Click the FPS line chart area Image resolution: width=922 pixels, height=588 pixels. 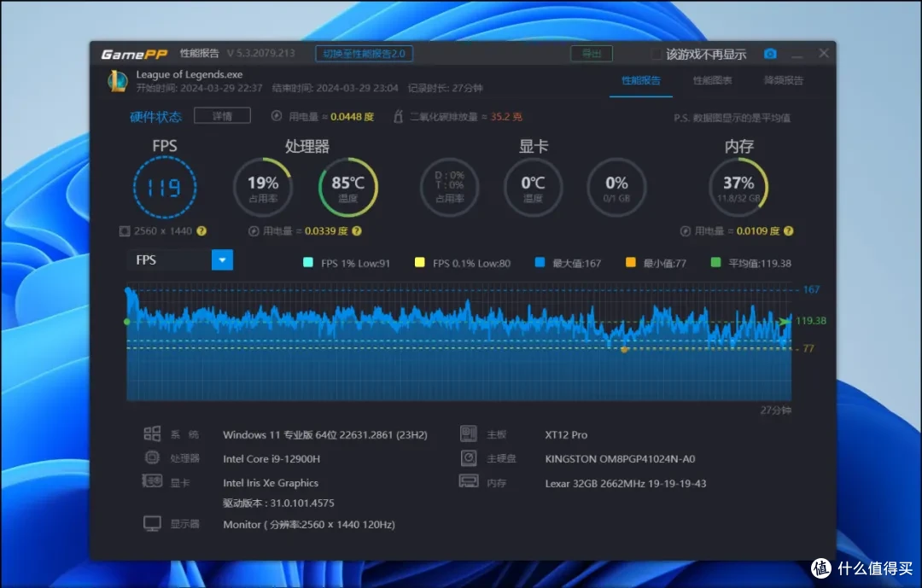pyautogui.click(x=458, y=342)
